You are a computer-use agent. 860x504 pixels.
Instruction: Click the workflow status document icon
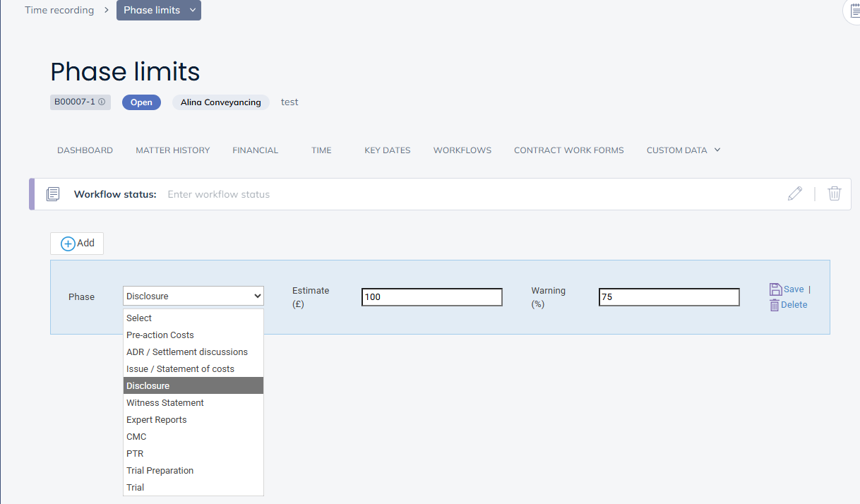(x=53, y=194)
